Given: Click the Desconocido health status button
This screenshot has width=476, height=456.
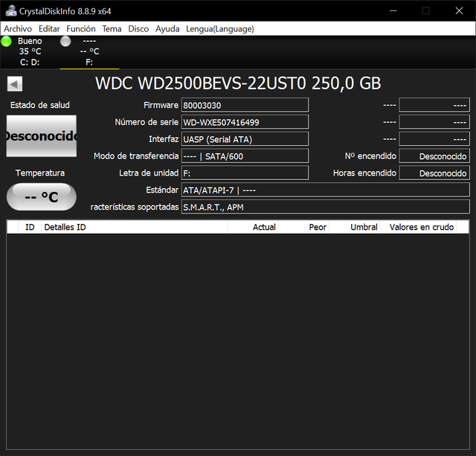Looking at the screenshot, I should (42, 135).
